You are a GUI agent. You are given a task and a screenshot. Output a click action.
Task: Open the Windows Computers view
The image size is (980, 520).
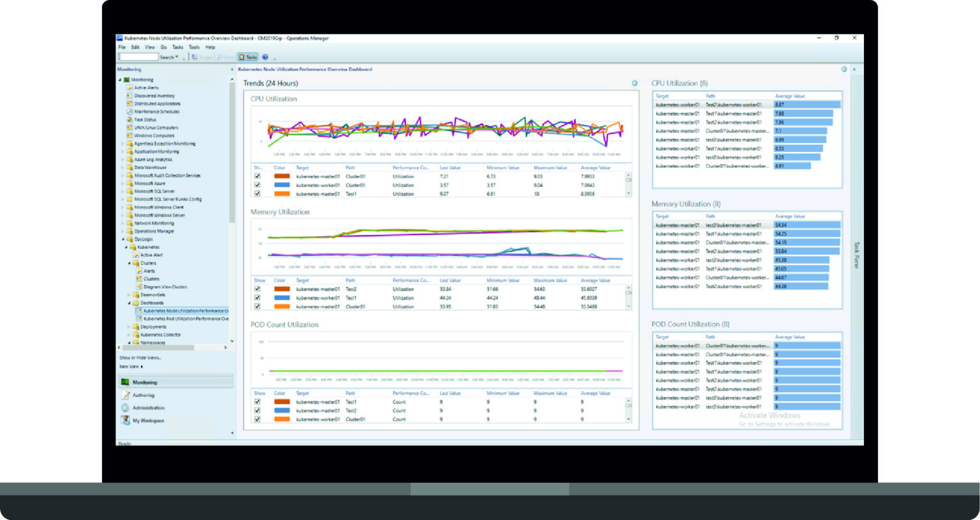click(x=154, y=135)
